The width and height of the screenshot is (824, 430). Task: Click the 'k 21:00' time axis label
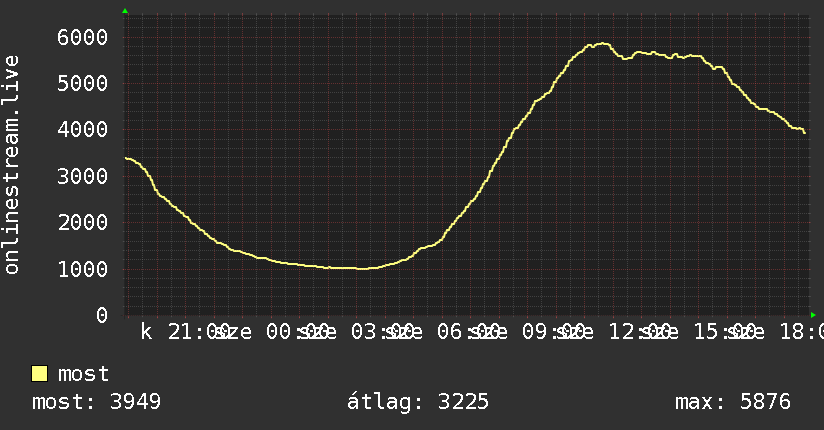click(184, 332)
